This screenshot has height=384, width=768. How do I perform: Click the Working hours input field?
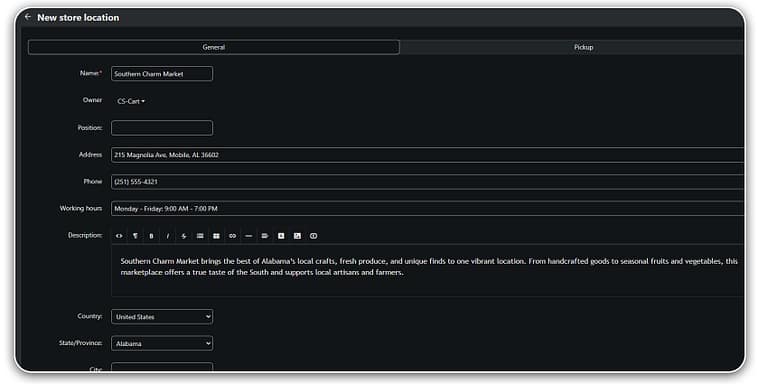[x=427, y=209]
